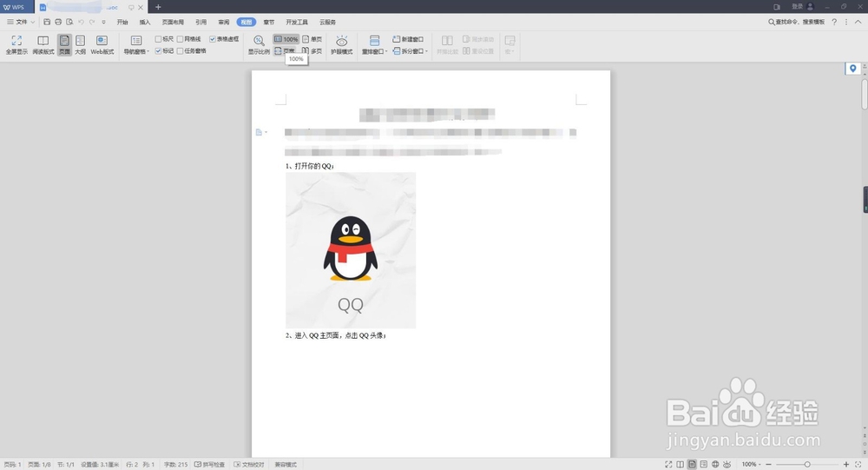Click the web view globe icon in status bar
The height and width of the screenshot is (470, 868).
[x=715, y=465]
